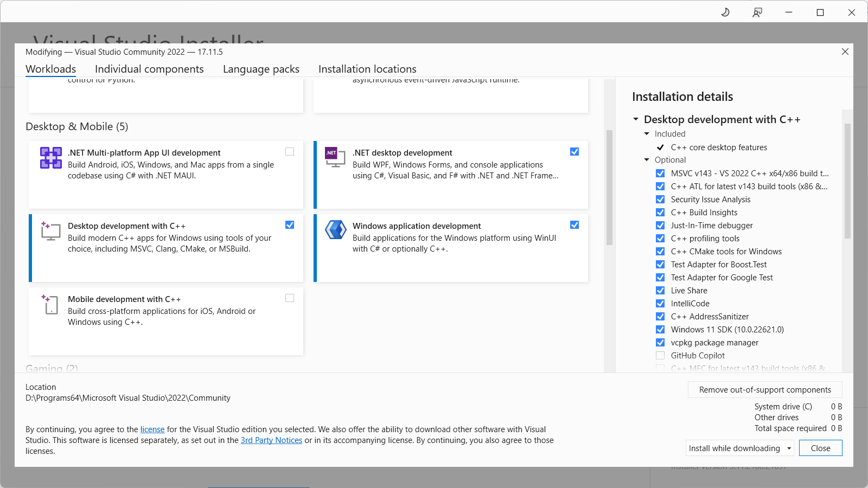Image resolution: width=868 pixels, height=488 pixels.
Task: Uncheck C++ ATL for latest v143 option
Action: pyautogui.click(x=660, y=187)
